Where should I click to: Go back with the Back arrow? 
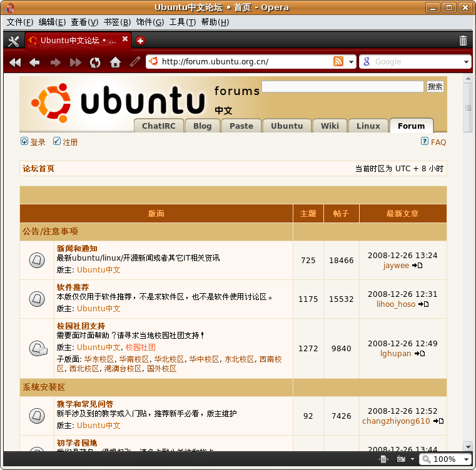[x=34, y=62]
